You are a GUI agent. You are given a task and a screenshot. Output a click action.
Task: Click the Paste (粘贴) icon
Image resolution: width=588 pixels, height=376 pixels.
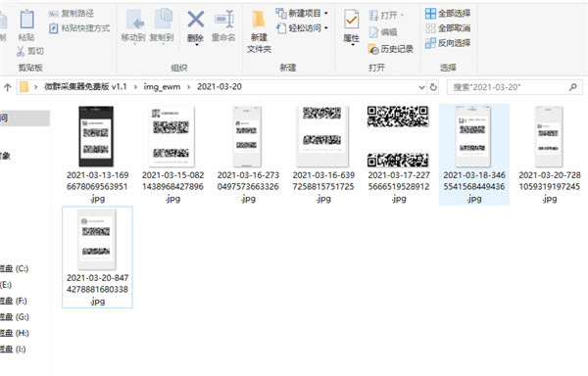click(26, 20)
